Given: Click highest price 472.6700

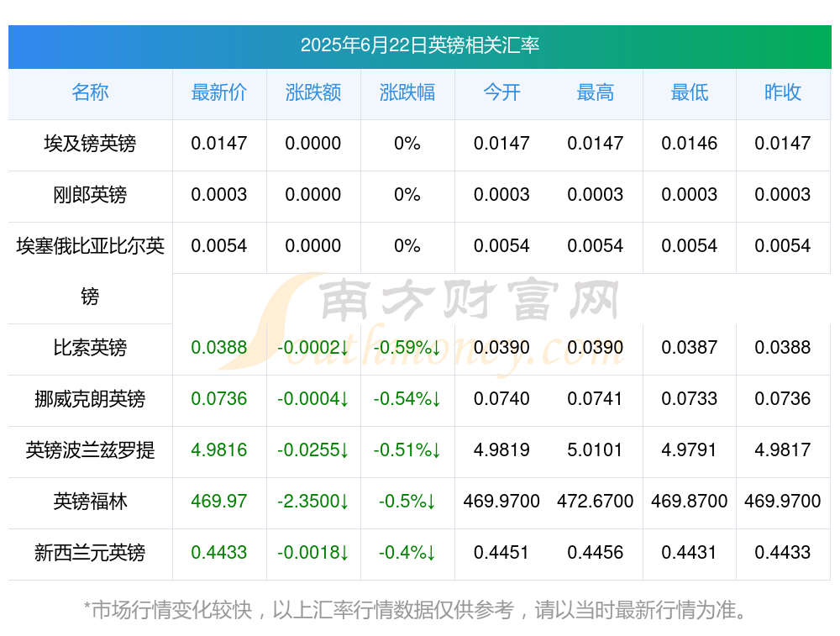Looking at the screenshot, I should coord(596,502).
